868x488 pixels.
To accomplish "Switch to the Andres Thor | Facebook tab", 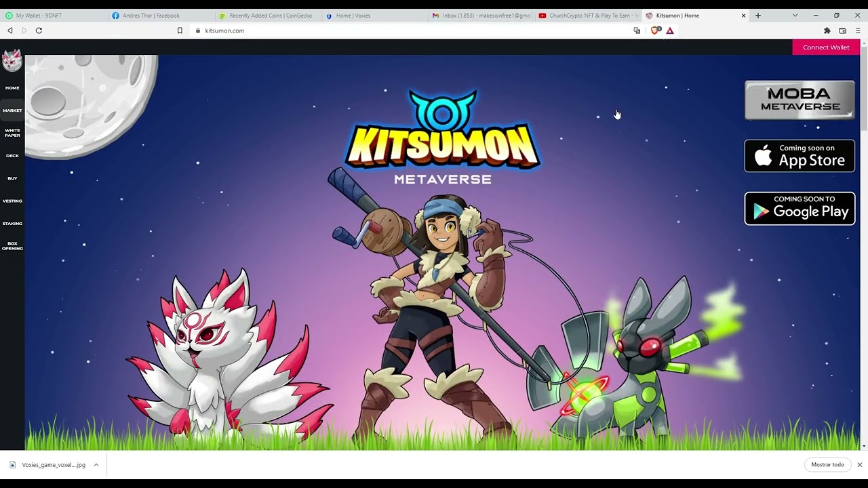I will pyautogui.click(x=160, y=16).
